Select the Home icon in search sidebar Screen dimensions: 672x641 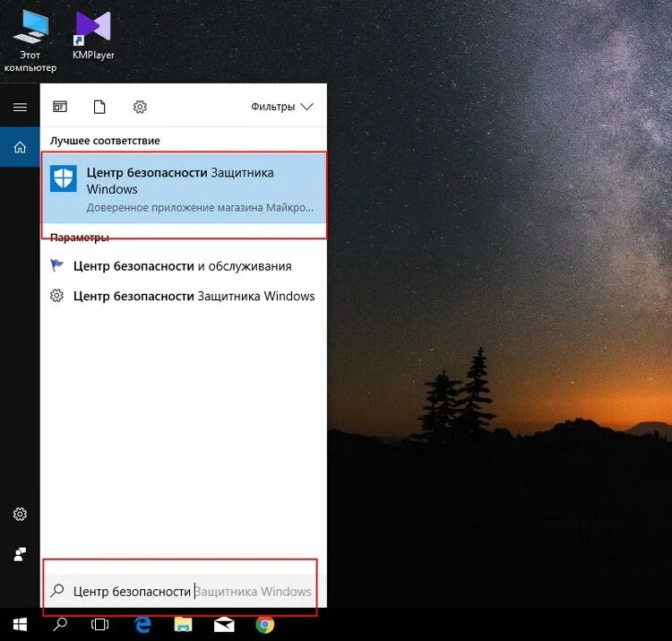coord(20,147)
